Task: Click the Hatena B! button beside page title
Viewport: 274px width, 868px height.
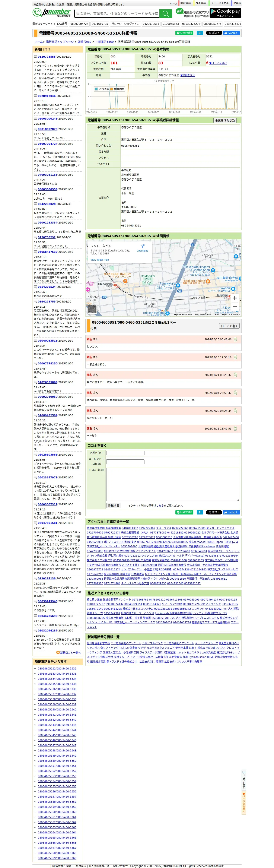Action: coord(200,33)
